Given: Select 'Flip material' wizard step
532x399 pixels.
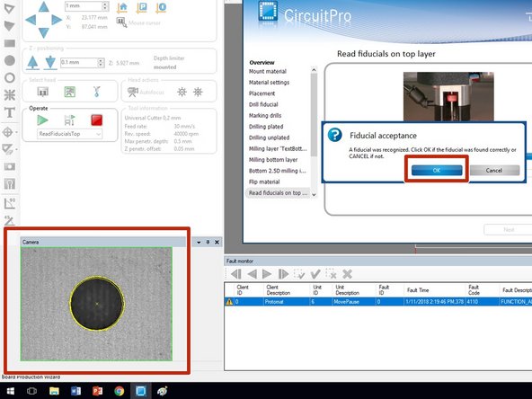Looking at the screenshot, I should pos(264,182).
